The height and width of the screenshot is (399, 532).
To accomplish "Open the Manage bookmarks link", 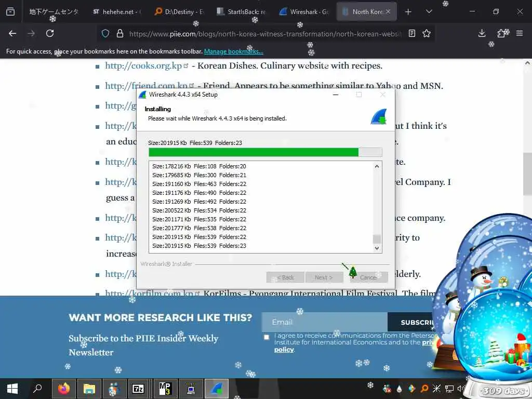I will [233, 51].
